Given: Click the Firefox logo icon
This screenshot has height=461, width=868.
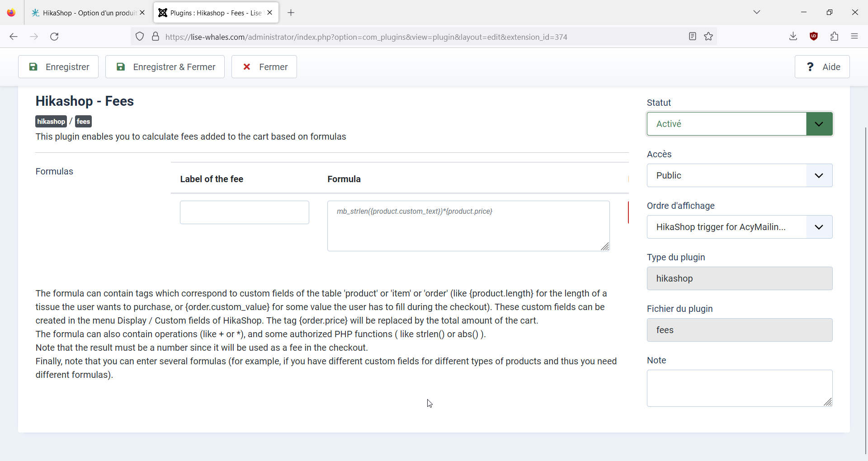Looking at the screenshot, I should click(11, 13).
